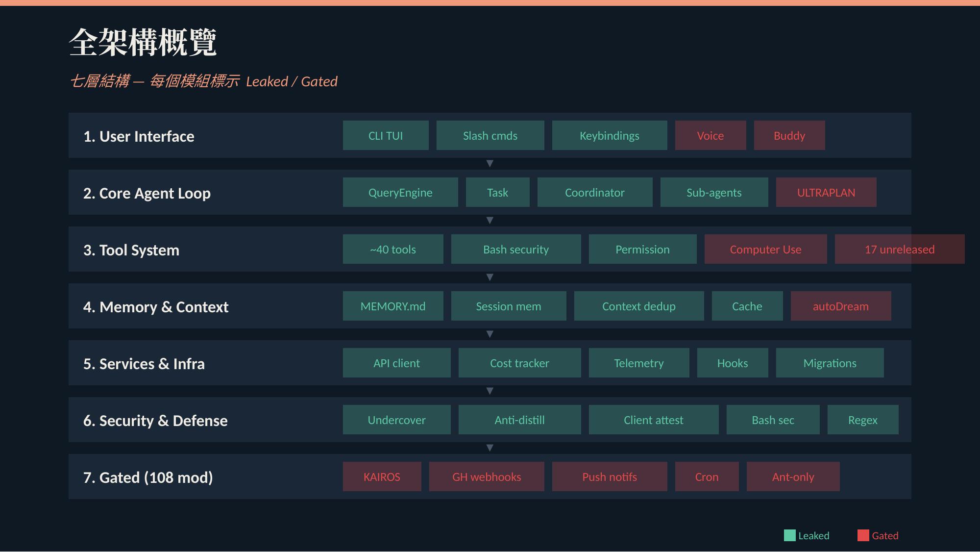980x552 pixels.
Task: Select the ULTRAPLAN gated box
Action: point(826,192)
